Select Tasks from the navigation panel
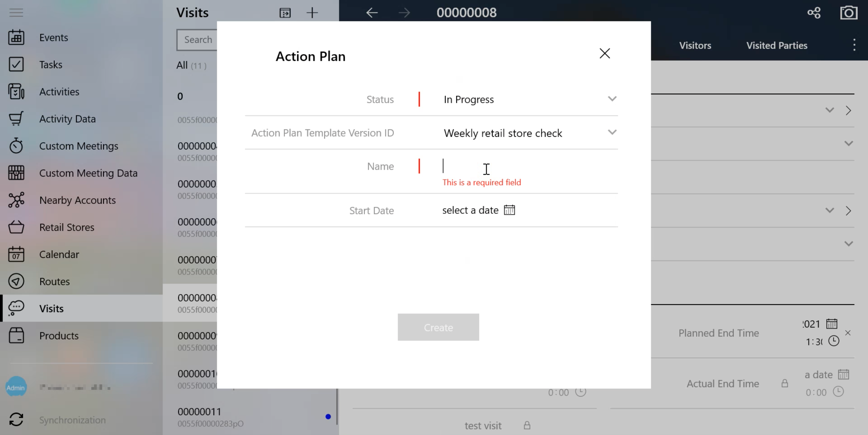868x435 pixels. point(51,64)
